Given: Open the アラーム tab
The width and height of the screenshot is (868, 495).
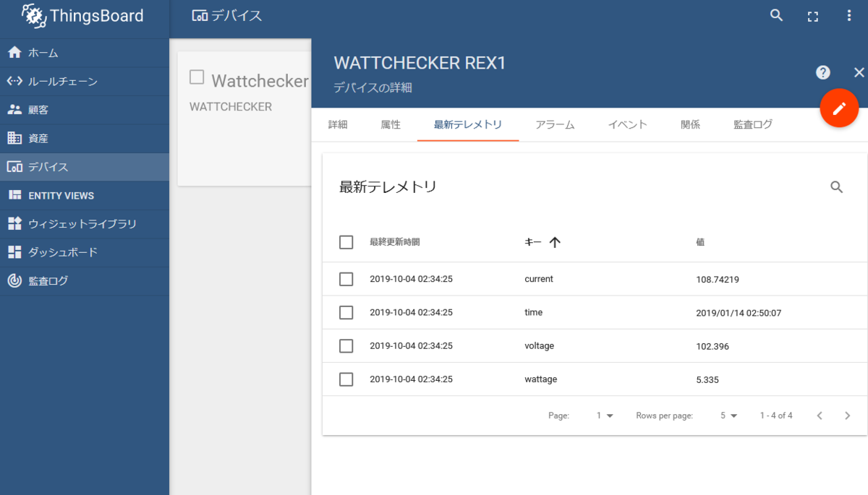Looking at the screenshot, I should 555,124.
